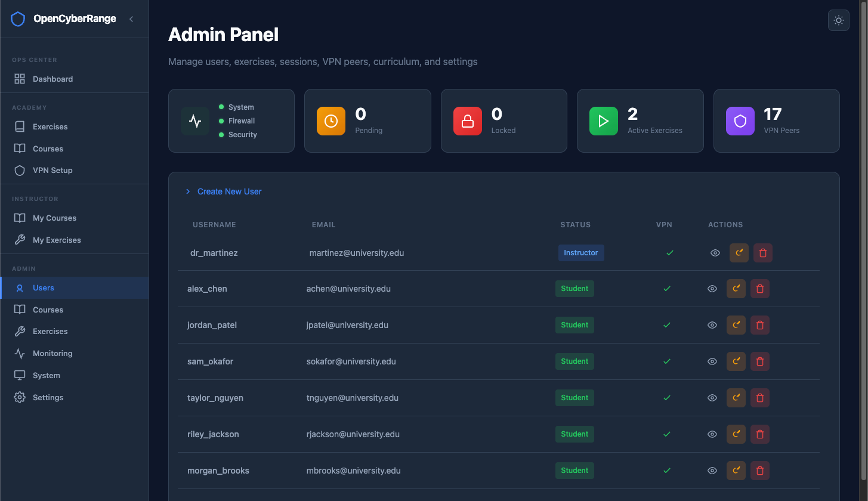This screenshot has height=501, width=868.
Task: Click the eye toggle for jordan_patel
Action: 712,325
